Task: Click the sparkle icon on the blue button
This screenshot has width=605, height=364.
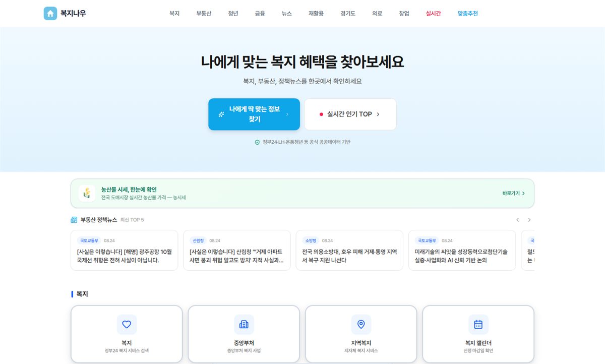Action: pyautogui.click(x=221, y=114)
